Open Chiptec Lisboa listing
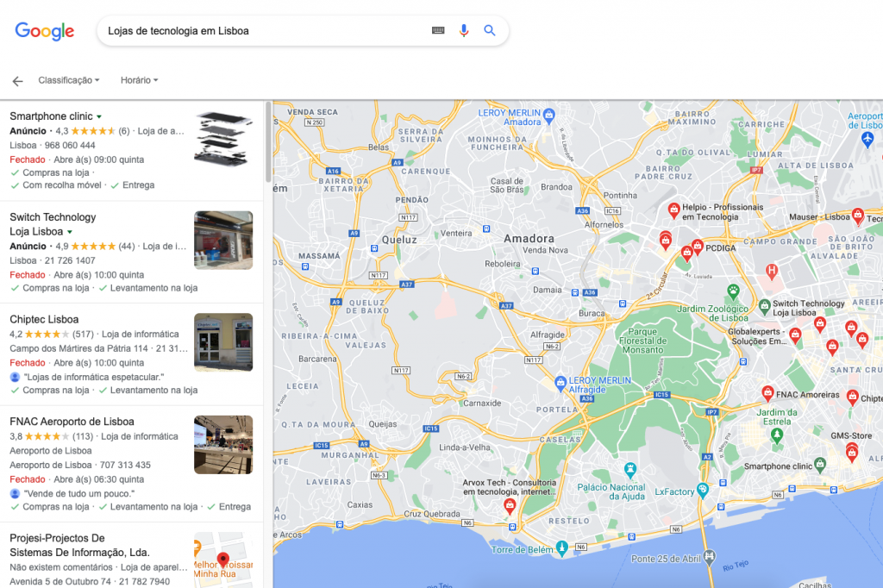The width and height of the screenshot is (883, 588). coord(44,319)
